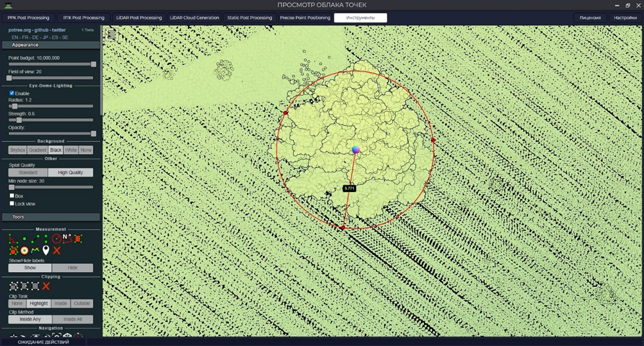Open the Precise Point Positioning tab
The width and height of the screenshot is (644, 346).
[305, 18]
